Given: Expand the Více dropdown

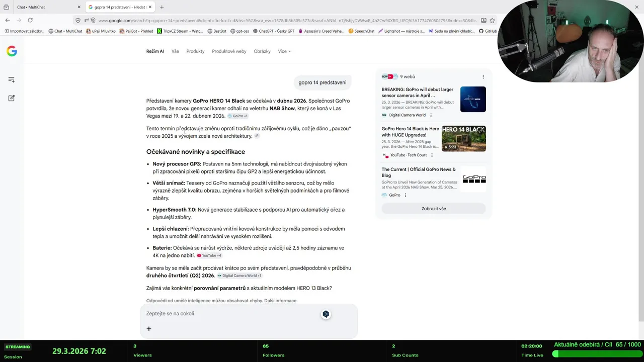Looking at the screenshot, I should pyautogui.click(x=284, y=51).
